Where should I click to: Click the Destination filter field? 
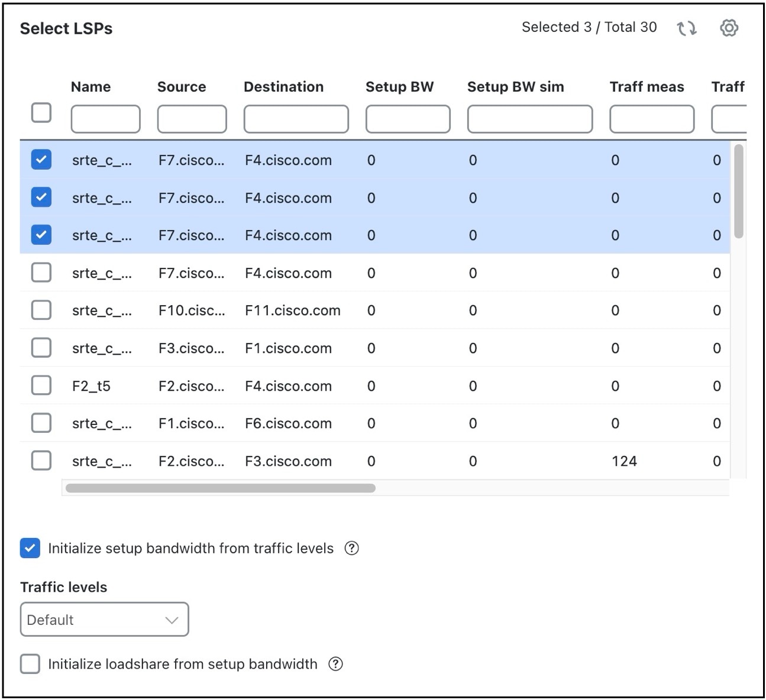click(296, 119)
